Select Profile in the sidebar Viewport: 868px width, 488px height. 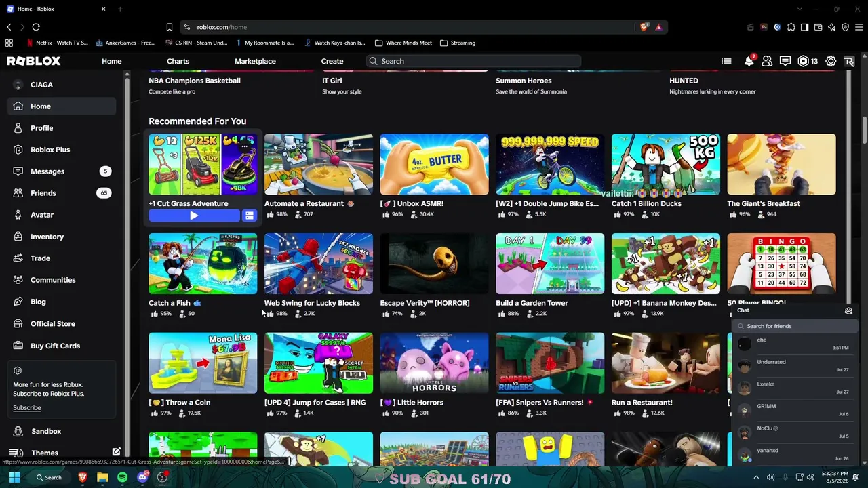(62, 128)
